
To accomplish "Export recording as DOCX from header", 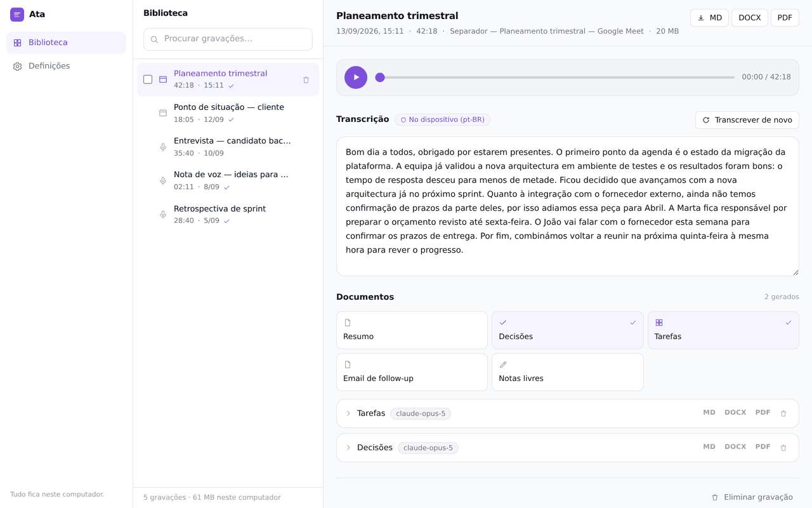I will click(749, 18).
